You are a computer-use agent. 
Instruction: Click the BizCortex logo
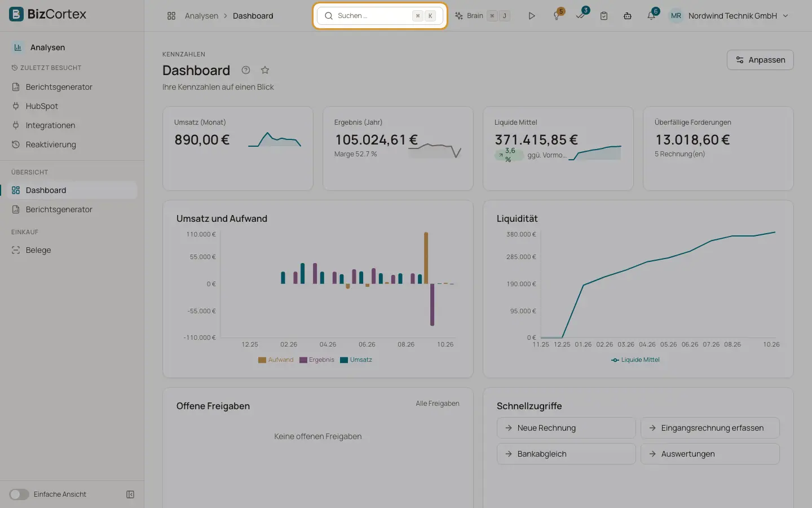(48, 14)
